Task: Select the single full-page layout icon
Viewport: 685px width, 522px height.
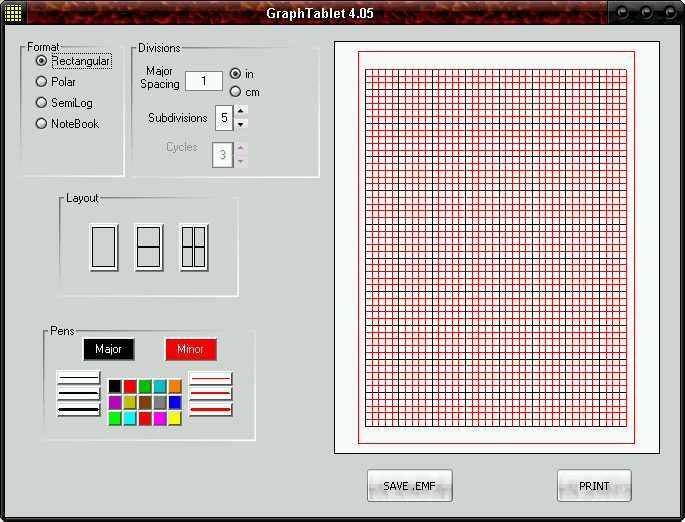Action: pyautogui.click(x=104, y=247)
